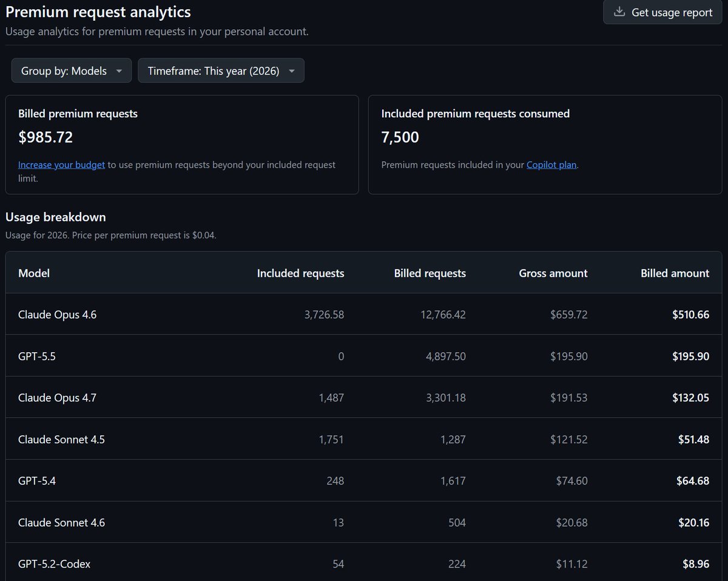Click the Model column header
Screen dimensions: 728x581
tap(34, 273)
